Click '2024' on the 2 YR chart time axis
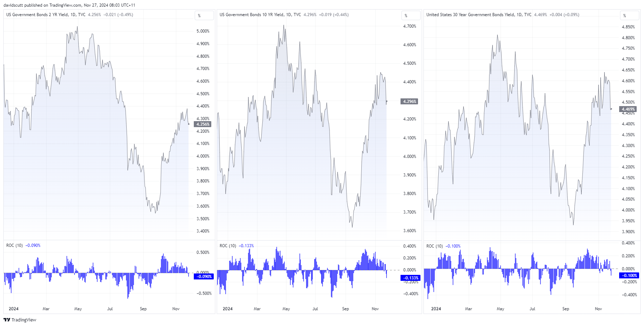The height and width of the screenshot is (326, 644). click(14, 309)
